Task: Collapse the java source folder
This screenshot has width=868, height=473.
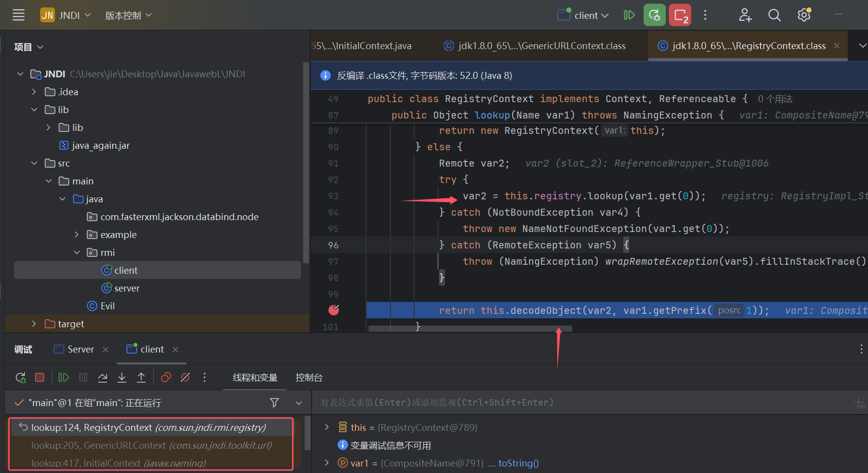Action: 62,199
